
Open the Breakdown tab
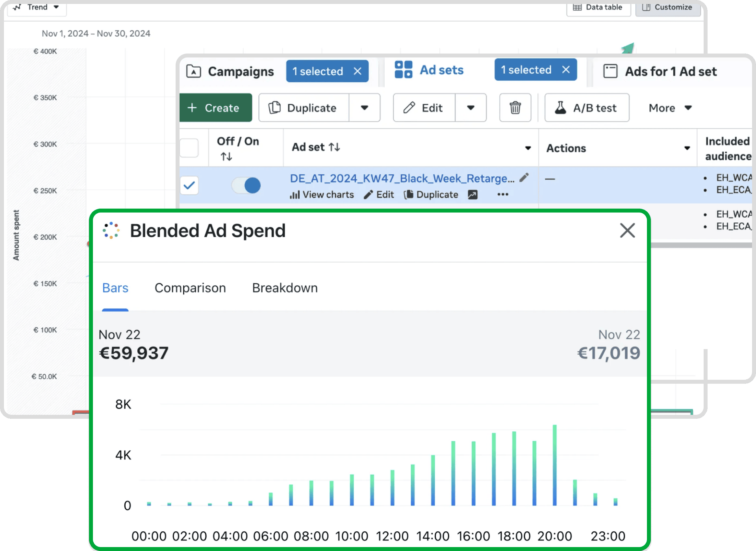pos(285,288)
